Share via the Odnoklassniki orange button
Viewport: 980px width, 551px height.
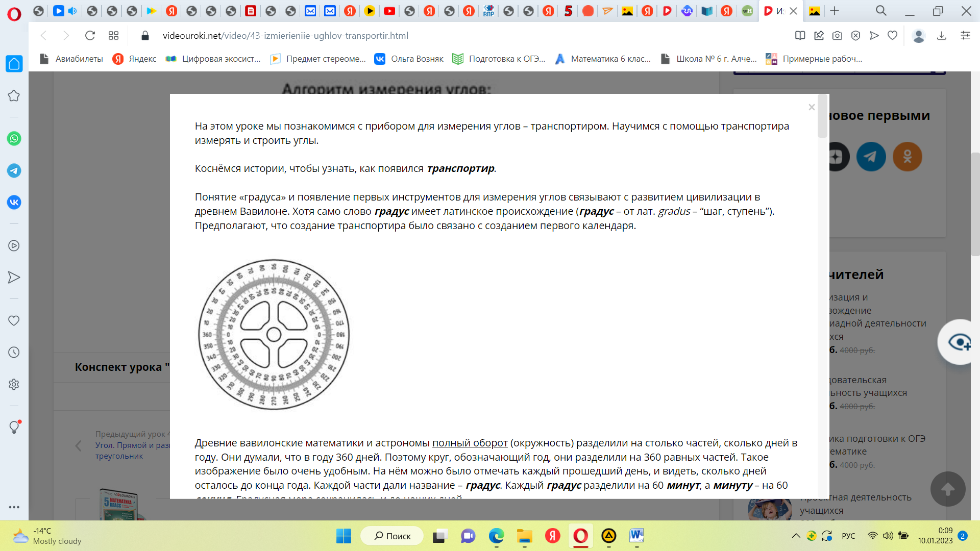(908, 157)
